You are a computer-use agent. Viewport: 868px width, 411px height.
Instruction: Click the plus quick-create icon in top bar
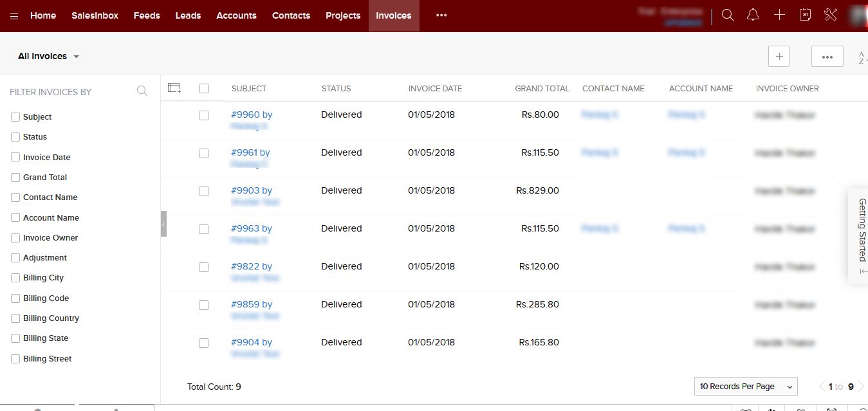(779, 15)
